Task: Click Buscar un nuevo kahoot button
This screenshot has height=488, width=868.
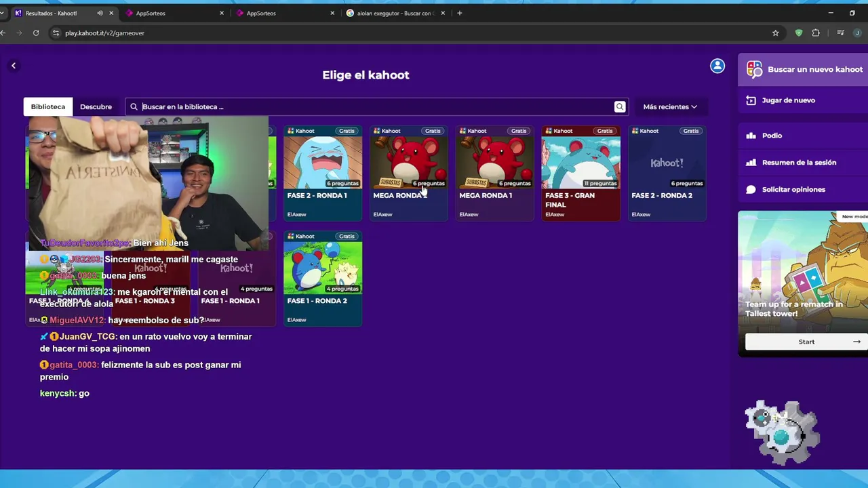Action: (803, 69)
